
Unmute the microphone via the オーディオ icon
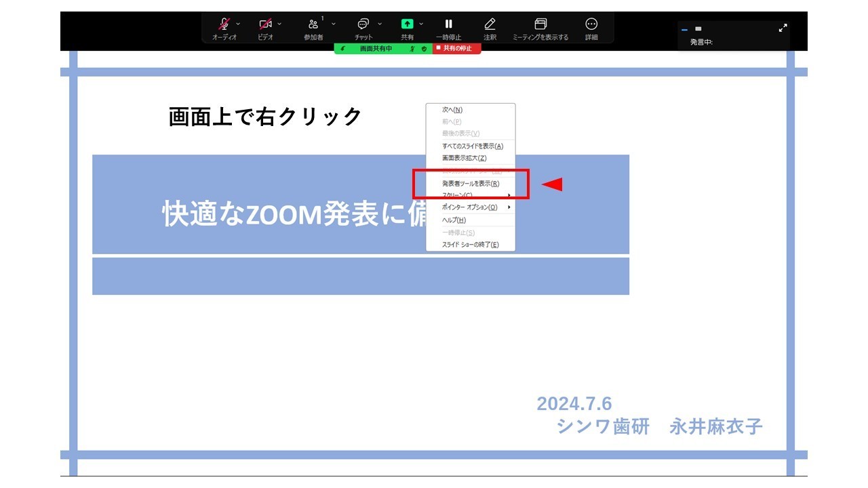224,24
